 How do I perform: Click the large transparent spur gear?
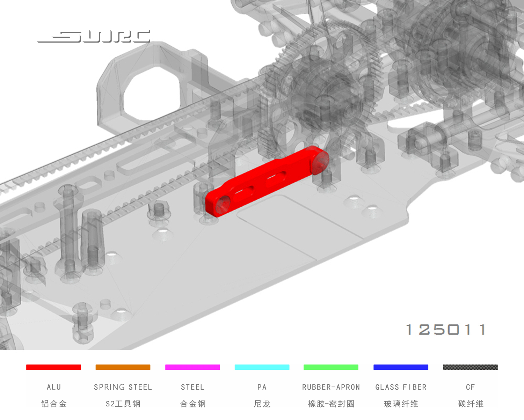(x=325, y=91)
